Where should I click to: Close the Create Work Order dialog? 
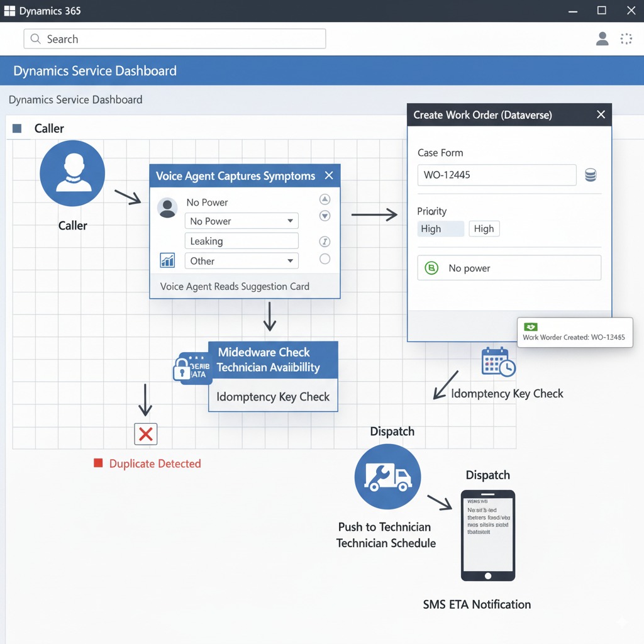coord(601,114)
